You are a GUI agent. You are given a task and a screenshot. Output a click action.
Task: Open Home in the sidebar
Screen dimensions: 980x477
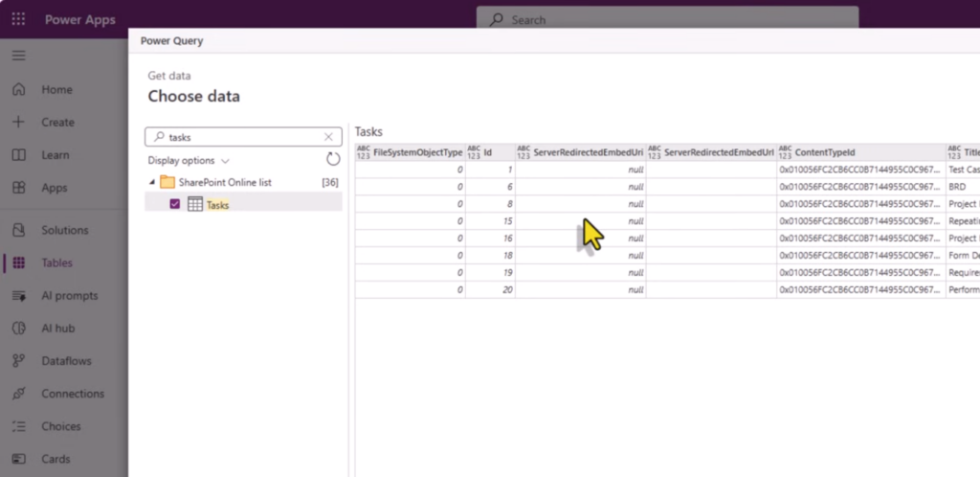pyautogui.click(x=56, y=89)
